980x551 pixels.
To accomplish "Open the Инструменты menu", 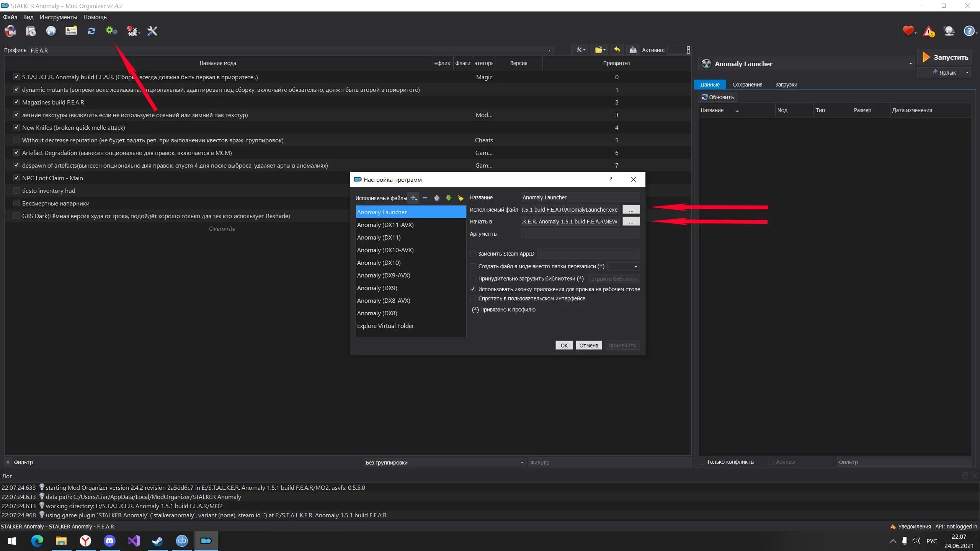I will click(x=58, y=17).
